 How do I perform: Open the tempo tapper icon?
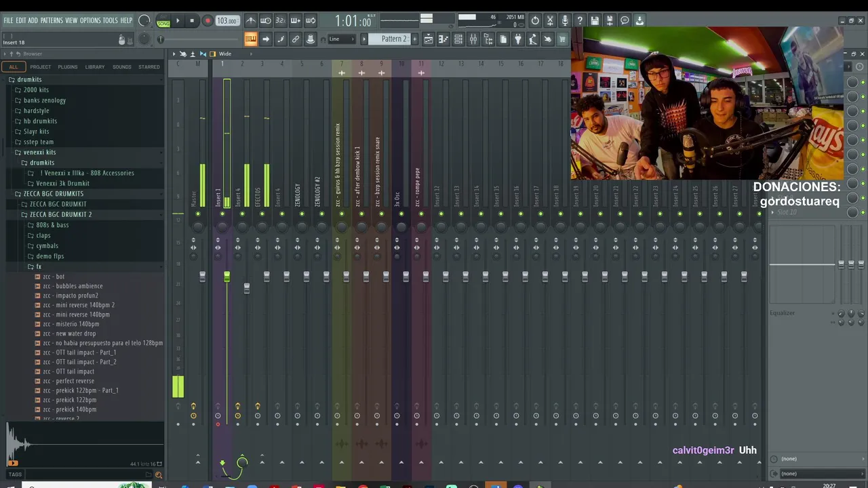pyautogui.click(x=533, y=39)
